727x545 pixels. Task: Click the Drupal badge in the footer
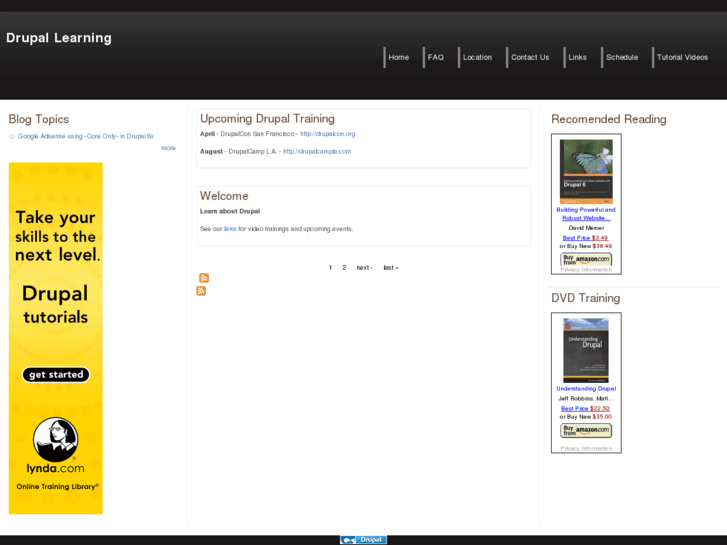click(x=363, y=540)
